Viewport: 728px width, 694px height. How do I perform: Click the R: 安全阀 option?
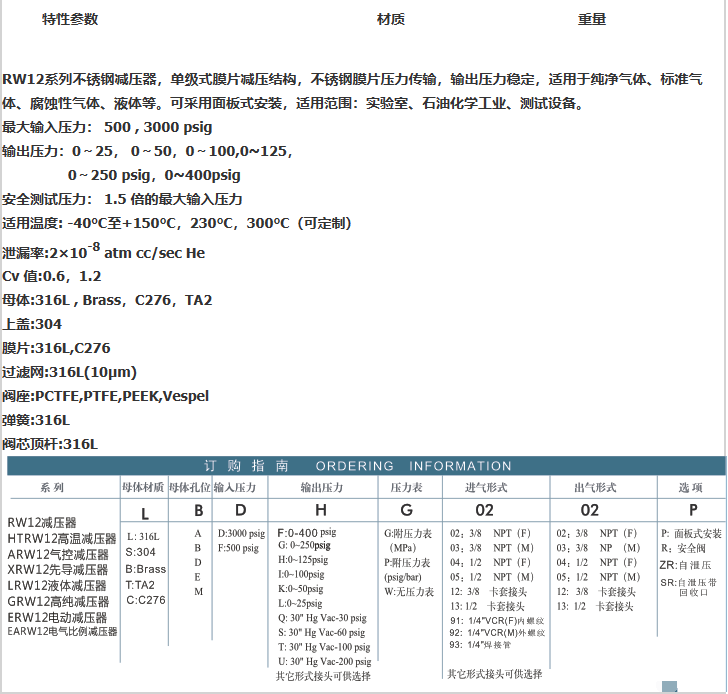click(683, 549)
